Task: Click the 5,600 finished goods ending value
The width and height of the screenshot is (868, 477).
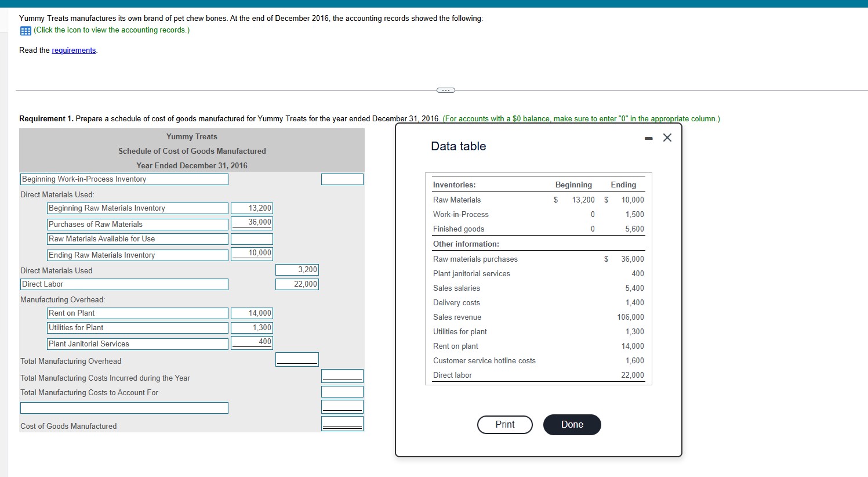Action: (x=634, y=229)
